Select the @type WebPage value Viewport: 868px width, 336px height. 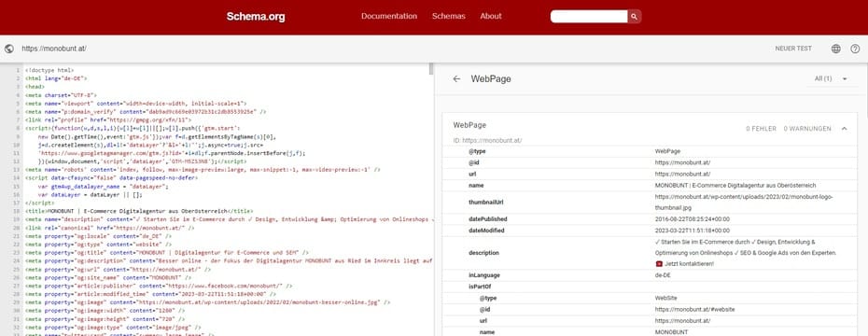pos(667,151)
